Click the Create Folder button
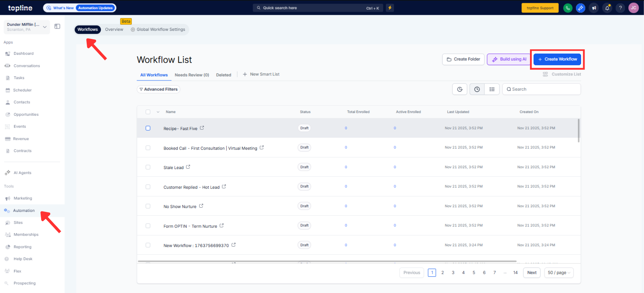The width and height of the screenshot is (644, 293). coord(463,59)
